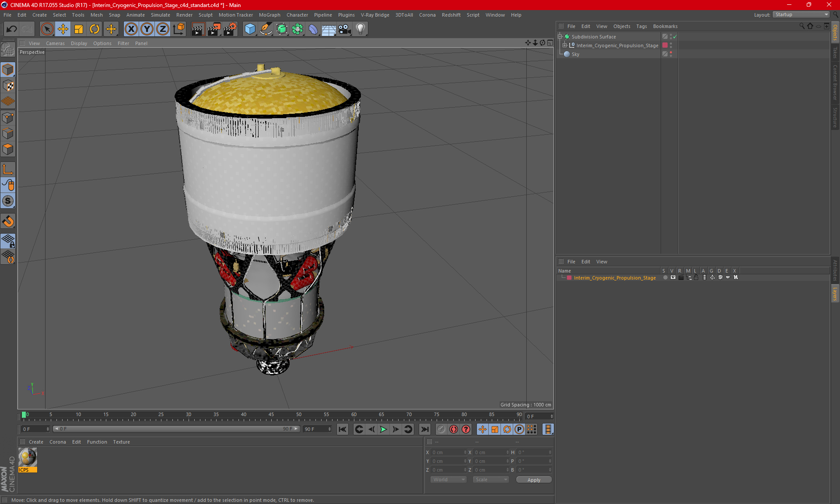
Task: Select the Scale tool
Action: 79,29
